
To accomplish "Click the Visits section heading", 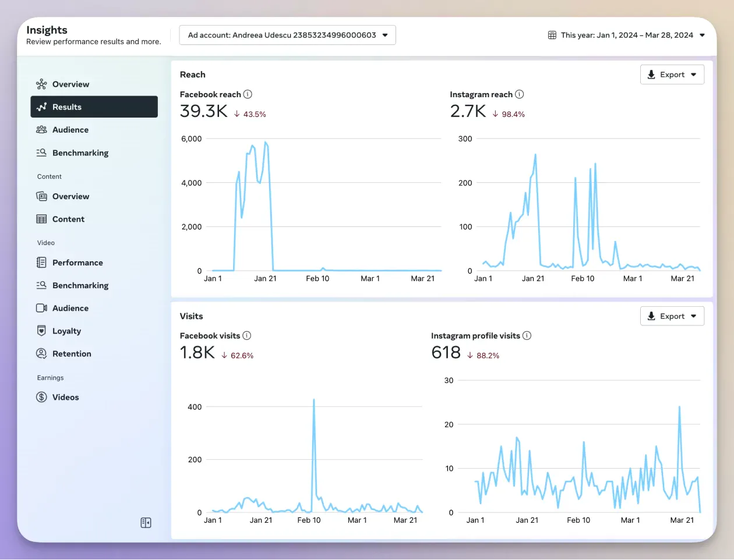I will click(x=191, y=316).
